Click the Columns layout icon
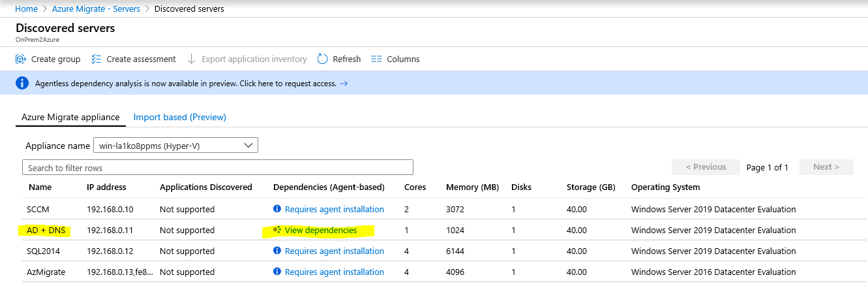868x288 pixels. [376, 59]
